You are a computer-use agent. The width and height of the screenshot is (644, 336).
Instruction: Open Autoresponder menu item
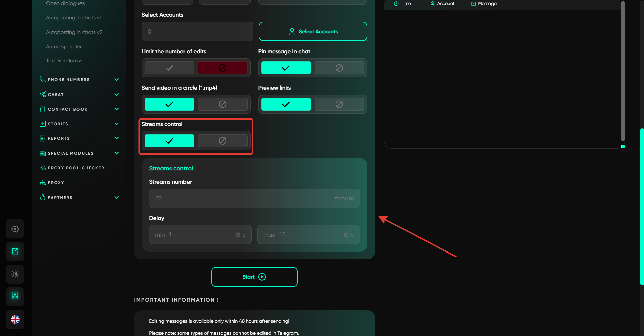tap(64, 47)
